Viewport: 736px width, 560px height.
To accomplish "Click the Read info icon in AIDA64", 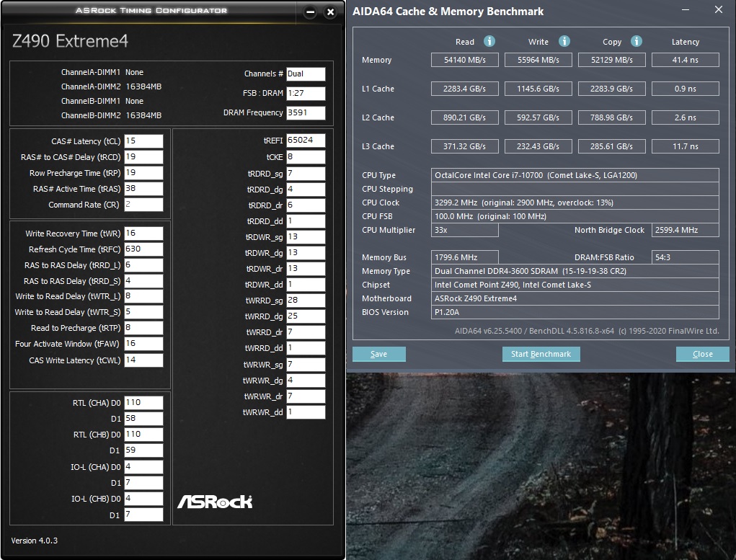I will 489,41.
